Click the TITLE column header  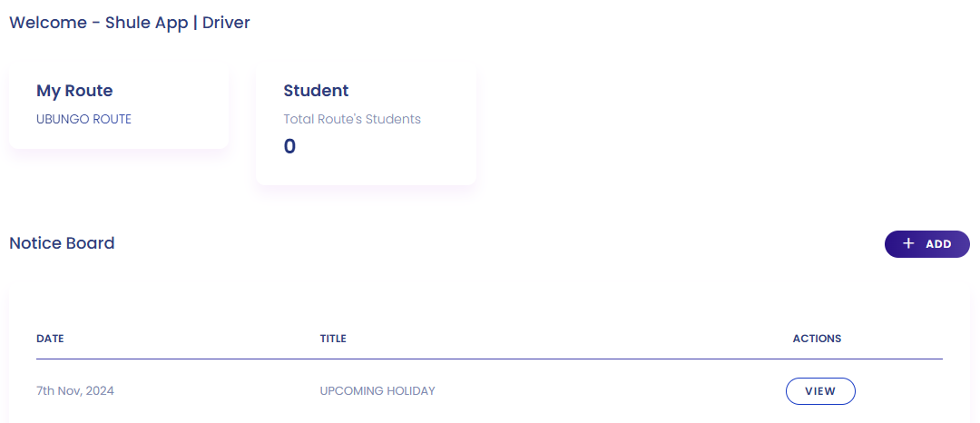[333, 339]
